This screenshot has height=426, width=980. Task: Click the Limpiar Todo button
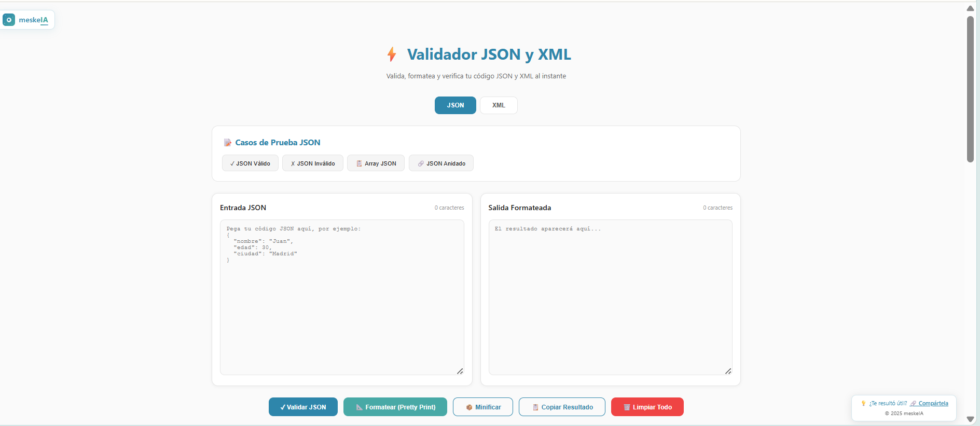(647, 407)
